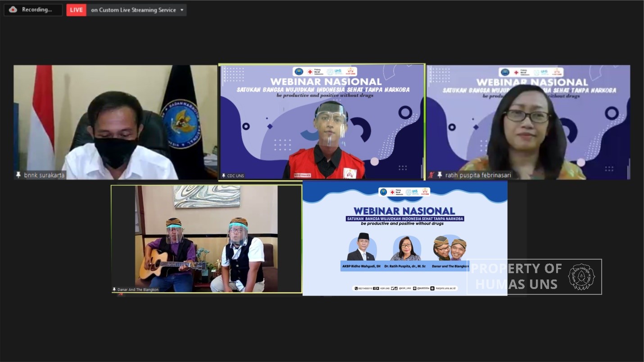
Task: Select the Danar And The Blangkon video tile
Action: click(207, 239)
